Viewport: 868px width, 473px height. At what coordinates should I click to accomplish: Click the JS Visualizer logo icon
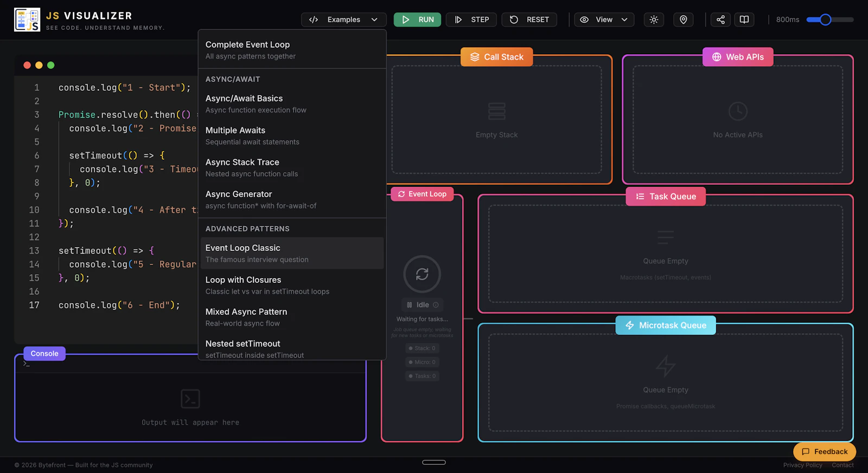click(x=27, y=20)
